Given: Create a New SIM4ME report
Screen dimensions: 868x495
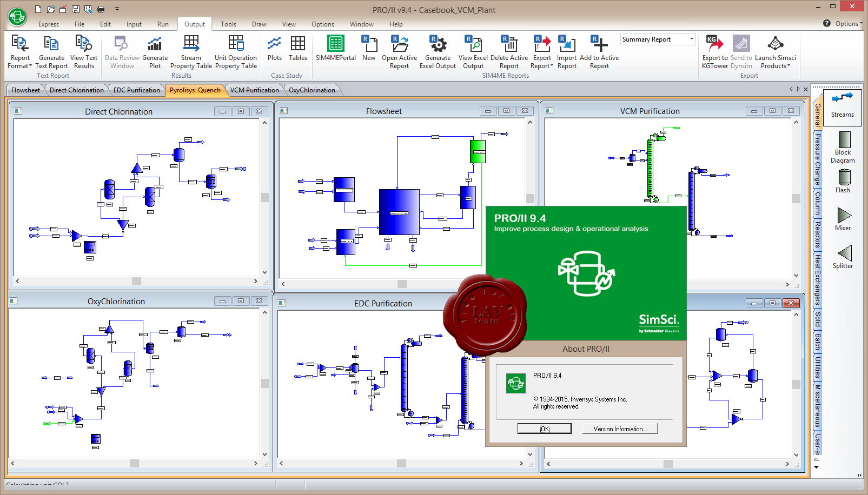Looking at the screenshot, I should click(x=369, y=49).
